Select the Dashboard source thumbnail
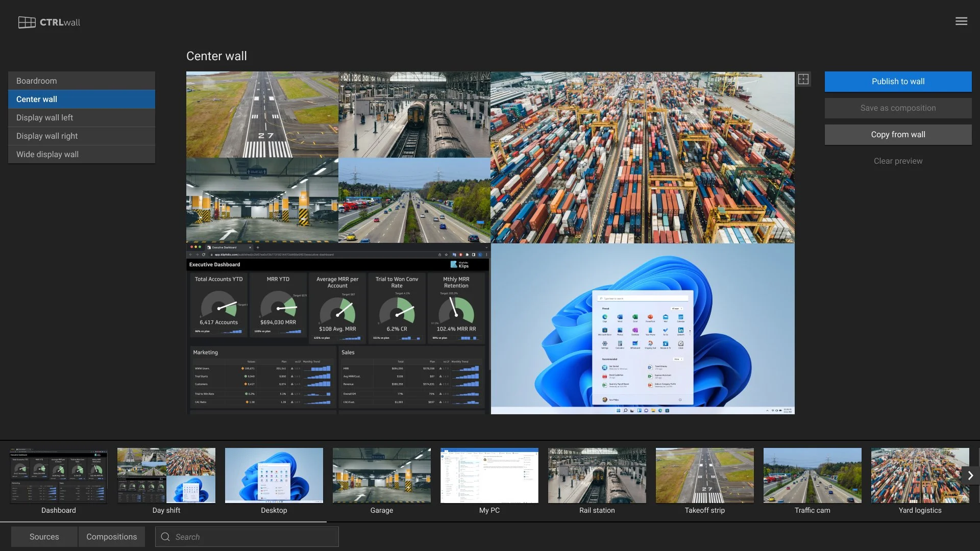 tap(59, 475)
